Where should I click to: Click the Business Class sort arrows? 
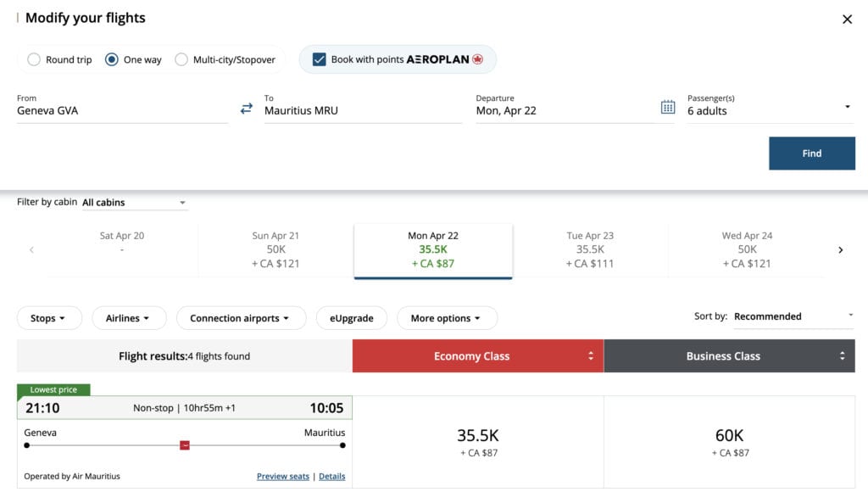842,355
